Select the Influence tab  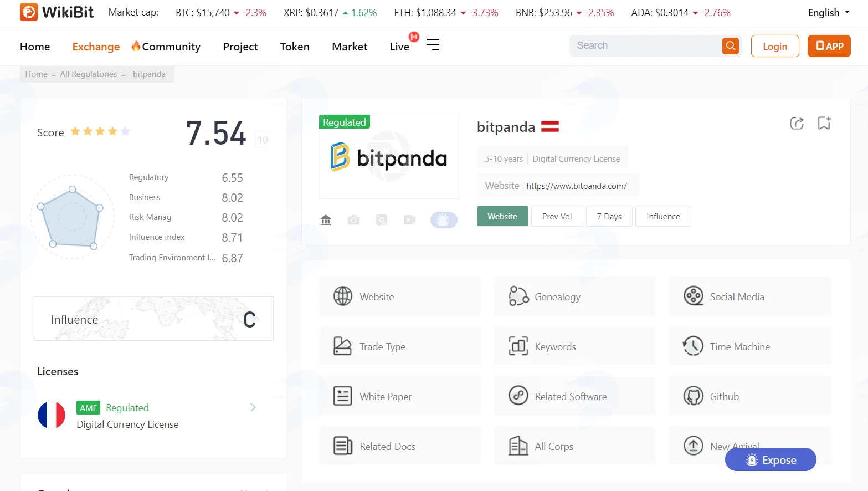pos(663,216)
